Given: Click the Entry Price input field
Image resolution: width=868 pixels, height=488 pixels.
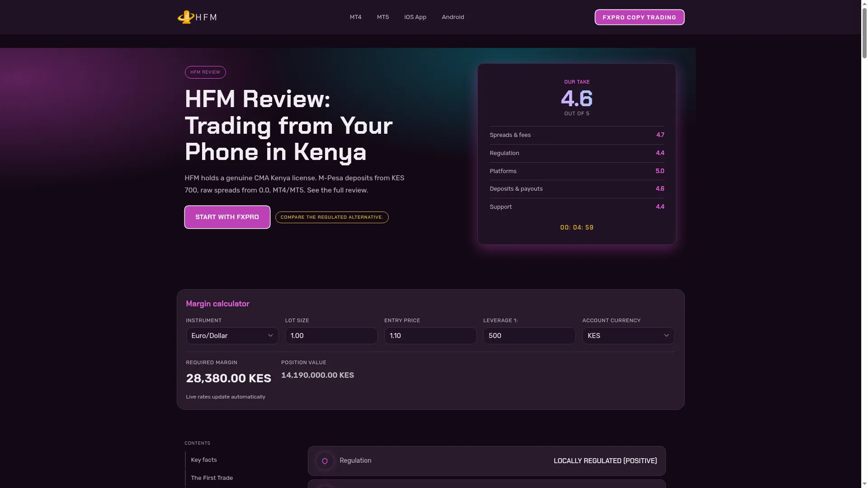Looking at the screenshot, I should 430,336.
